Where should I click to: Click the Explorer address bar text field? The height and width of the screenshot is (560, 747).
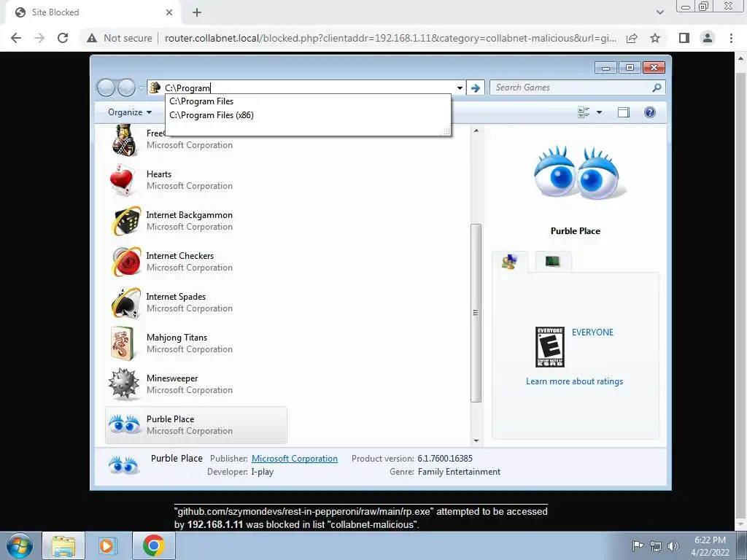point(306,87)
